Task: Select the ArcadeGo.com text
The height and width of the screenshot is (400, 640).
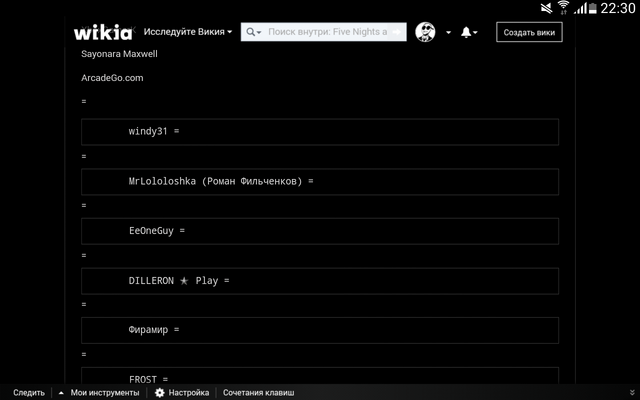Action: [x=112, y=78]
